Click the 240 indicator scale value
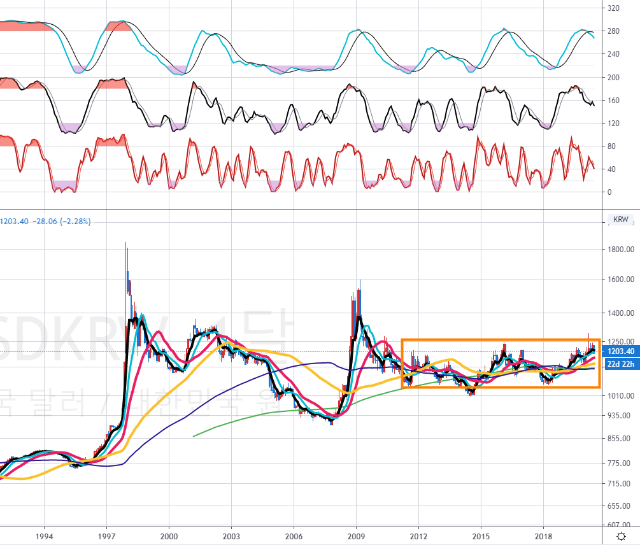Image resolution: width=640 pixels, height=545 pixels. [613, 54]
